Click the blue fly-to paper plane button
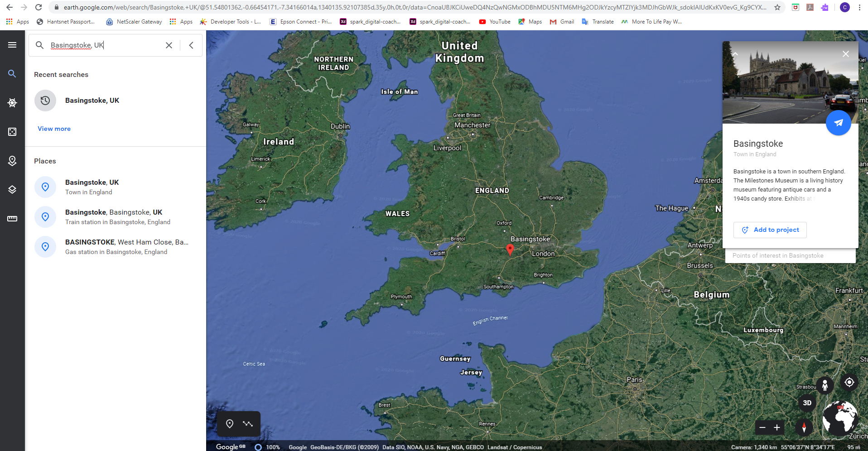The image size is (868, 451). click(839, 123)
